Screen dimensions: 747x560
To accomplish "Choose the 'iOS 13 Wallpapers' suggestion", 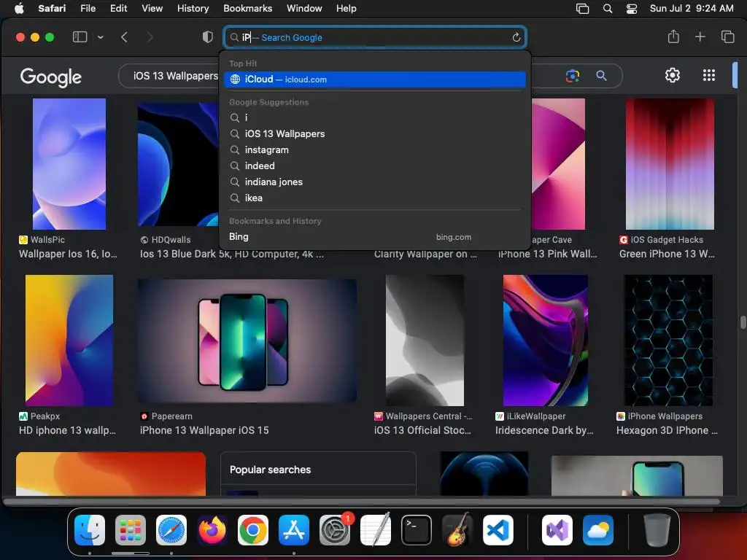I will [x=375, y=134].
